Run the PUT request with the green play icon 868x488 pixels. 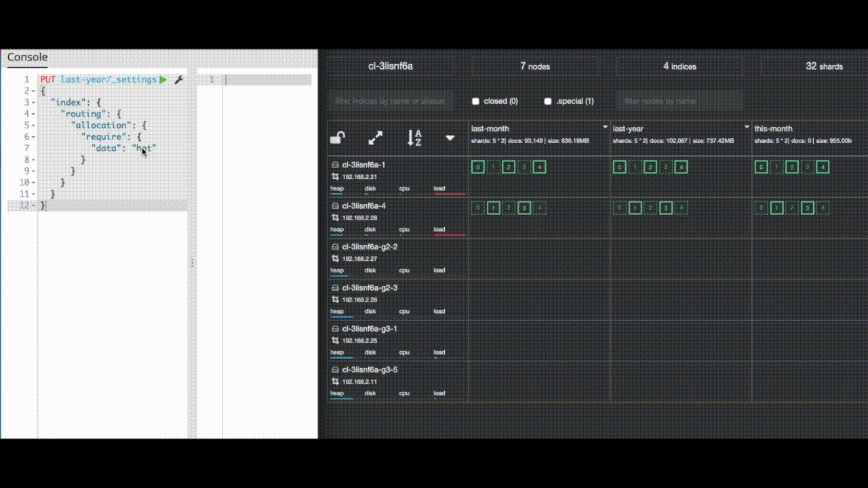pyautogui.click(x=163, y=80)
